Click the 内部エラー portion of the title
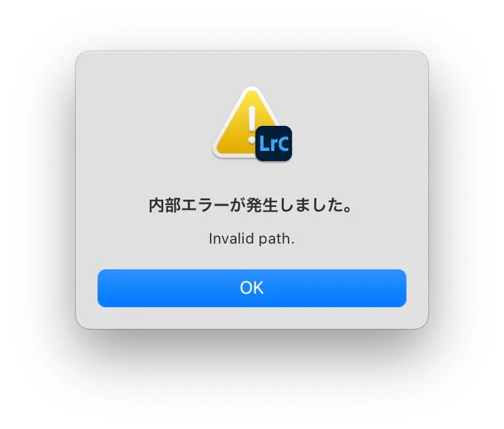Screen dimensions: 504x429 (x=189, y=206)
